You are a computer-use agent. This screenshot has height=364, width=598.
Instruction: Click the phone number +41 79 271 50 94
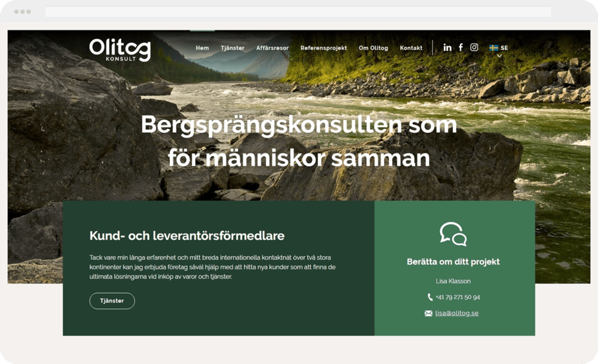point(458,297)
